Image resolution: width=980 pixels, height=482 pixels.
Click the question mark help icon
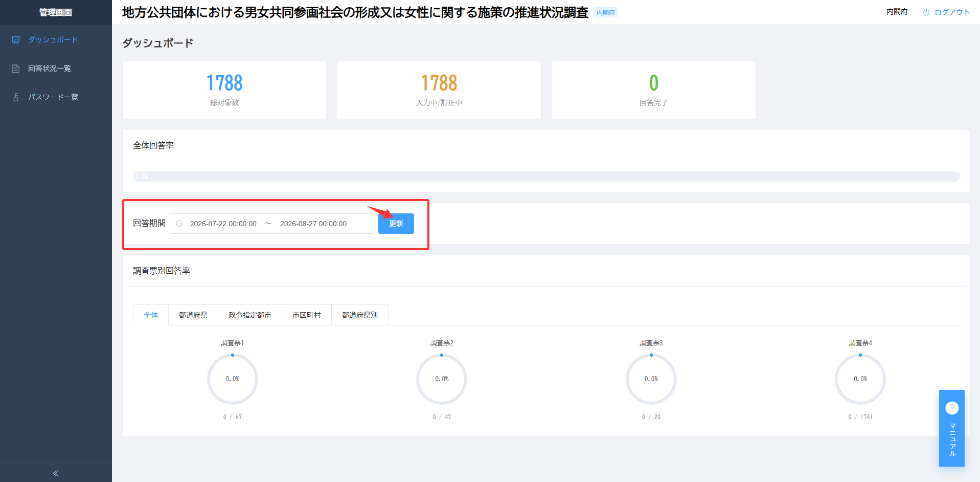[x=952, y=408]
